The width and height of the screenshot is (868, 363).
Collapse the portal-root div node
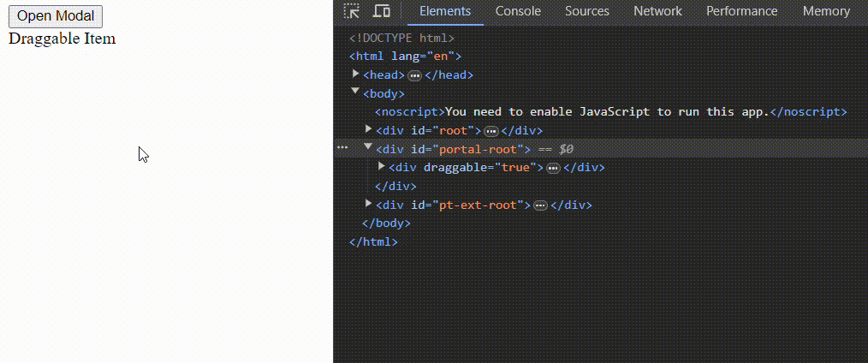[x=369, y=148]
